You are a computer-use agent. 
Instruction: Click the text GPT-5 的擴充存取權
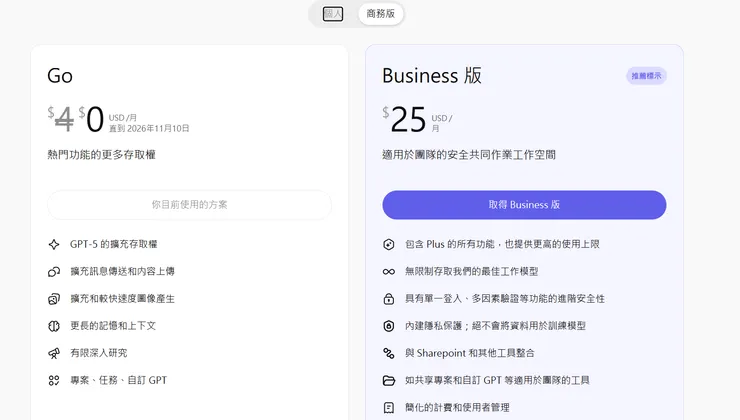click(x=114, y=244)
